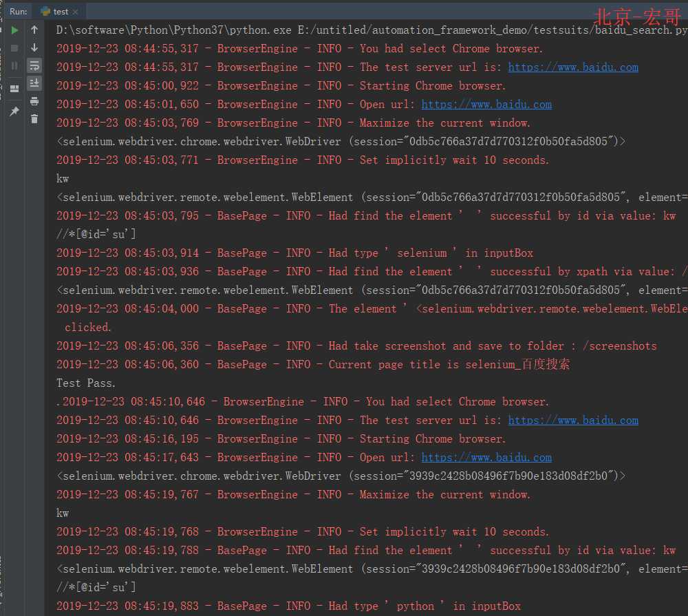688x616 pixels.
Task: Click the Run: panel label
Action: (x=18, y=12)
